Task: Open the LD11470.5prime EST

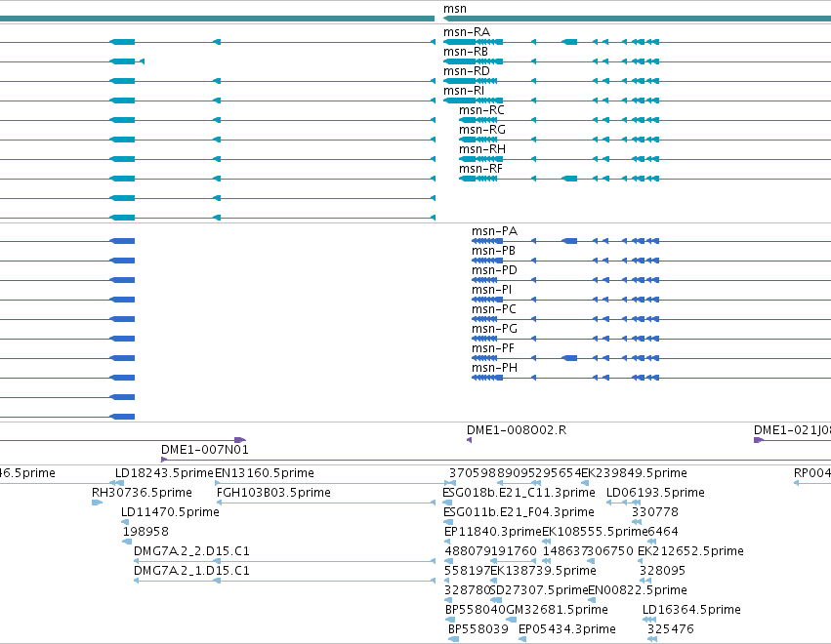Action: (170, 512)
